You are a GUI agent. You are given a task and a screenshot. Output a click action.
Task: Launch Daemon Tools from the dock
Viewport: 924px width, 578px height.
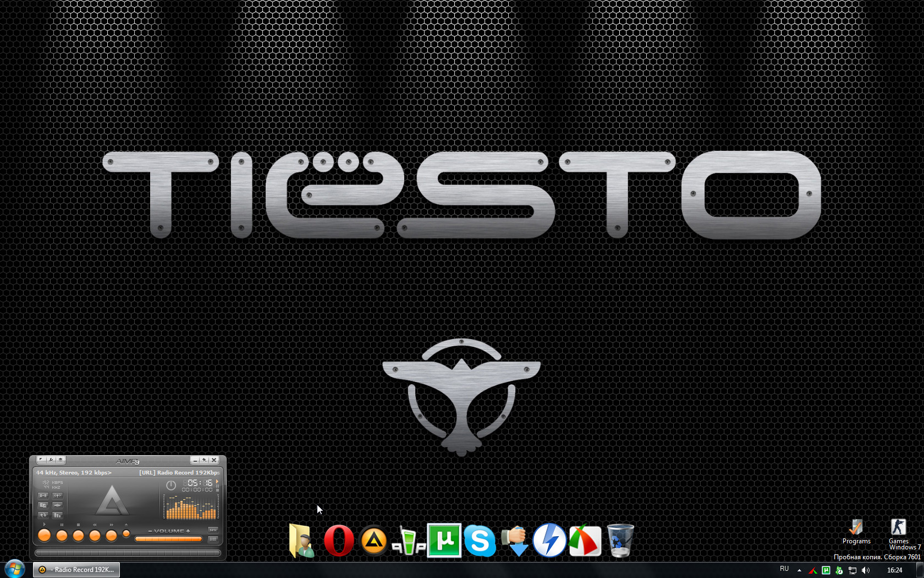click(549, 540)
